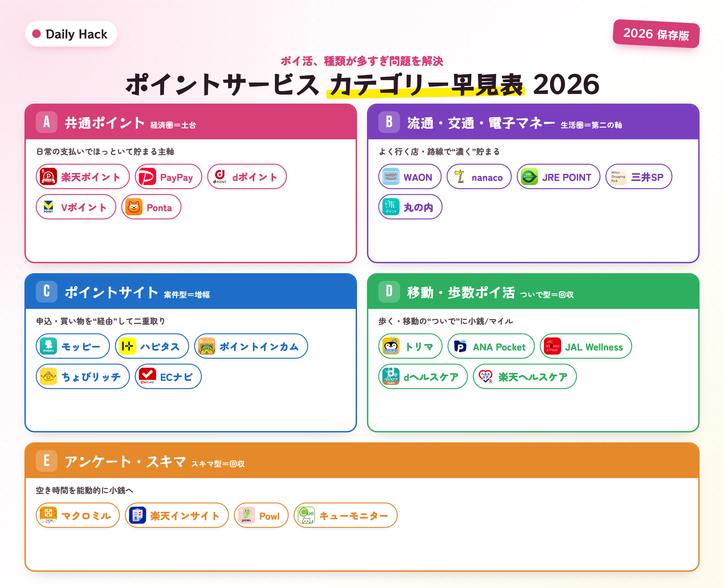
Task: Click the E letter badge of アンケート・スキマ
Action: [x=47, y=461]
